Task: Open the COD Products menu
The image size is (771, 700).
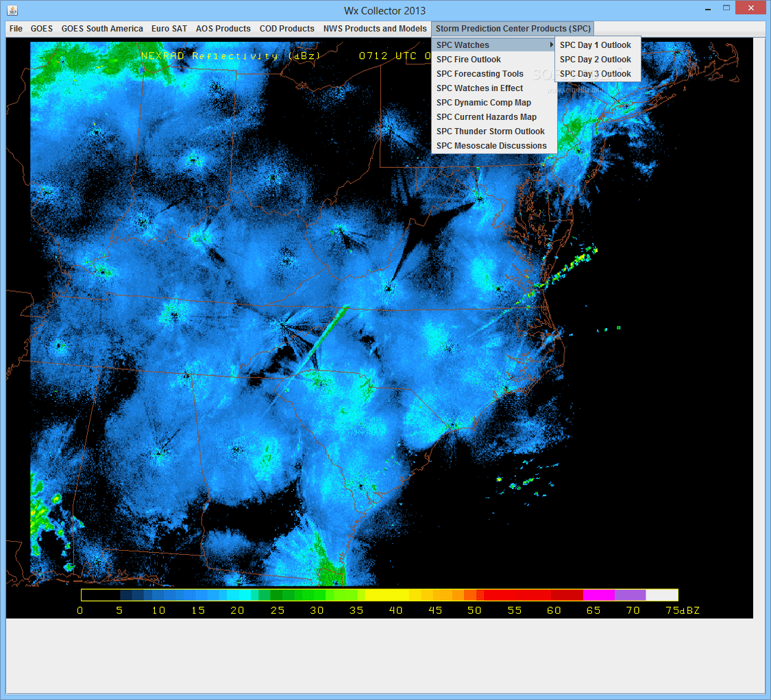Action: [x=286, y=29]
